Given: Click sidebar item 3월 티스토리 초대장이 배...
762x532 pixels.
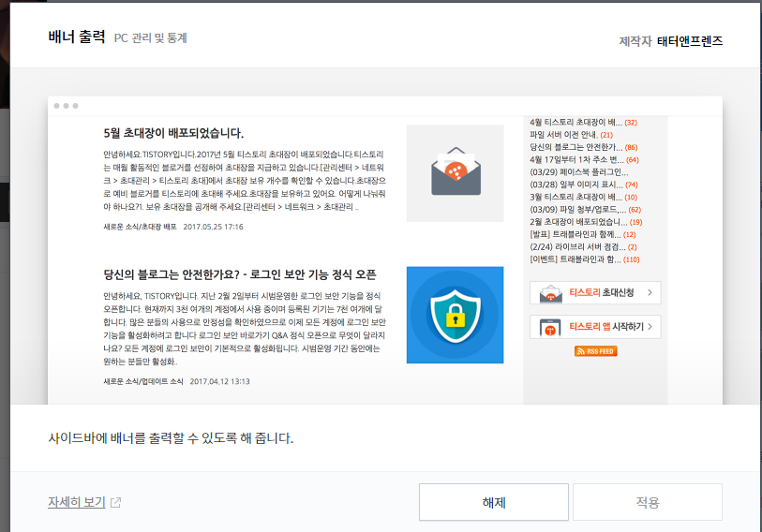Looking at the screenshot, I should click(575, 198).
